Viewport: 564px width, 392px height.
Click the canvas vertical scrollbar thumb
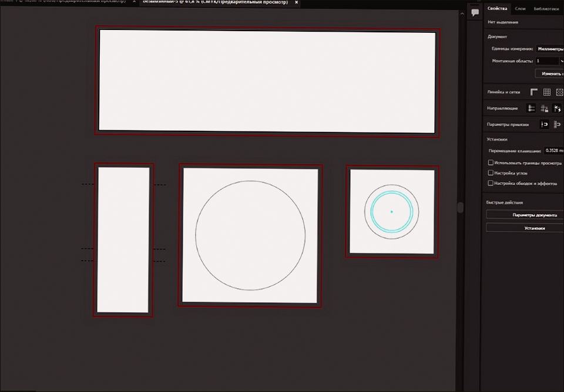point(461,207)
